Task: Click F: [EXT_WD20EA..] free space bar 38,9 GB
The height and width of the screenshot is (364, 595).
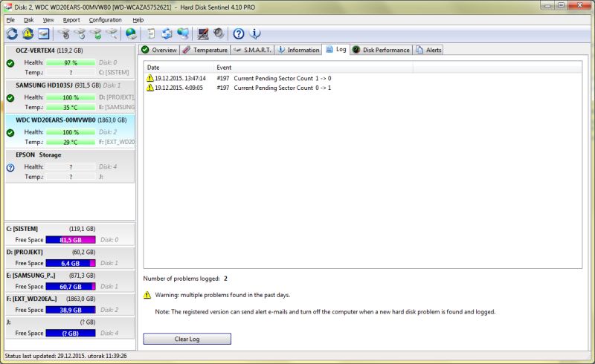Action: click(x=71, y=310)
